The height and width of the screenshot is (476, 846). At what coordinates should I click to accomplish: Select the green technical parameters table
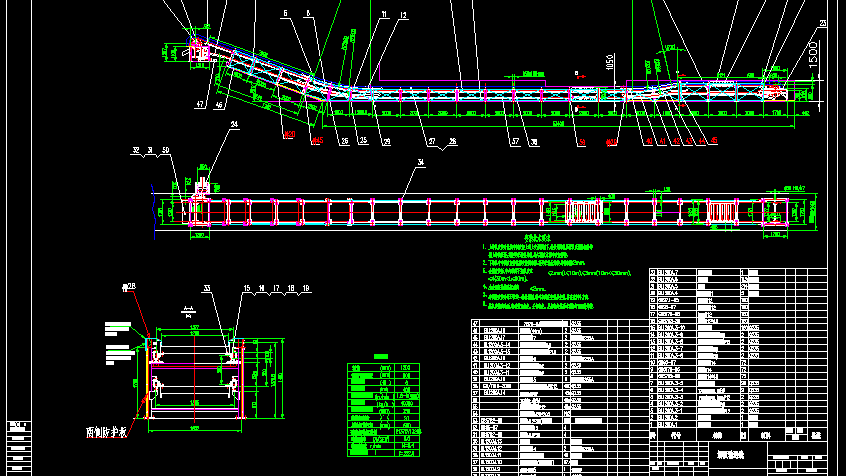(x=383, y=410)
